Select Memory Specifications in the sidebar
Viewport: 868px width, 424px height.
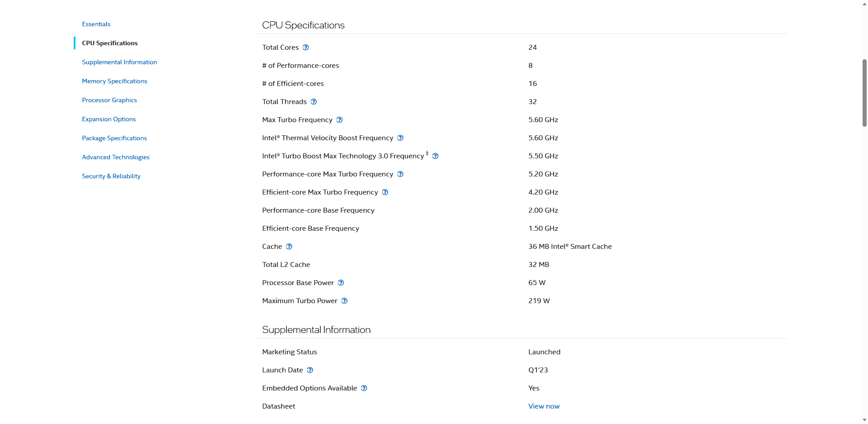(x=114, y=81)
